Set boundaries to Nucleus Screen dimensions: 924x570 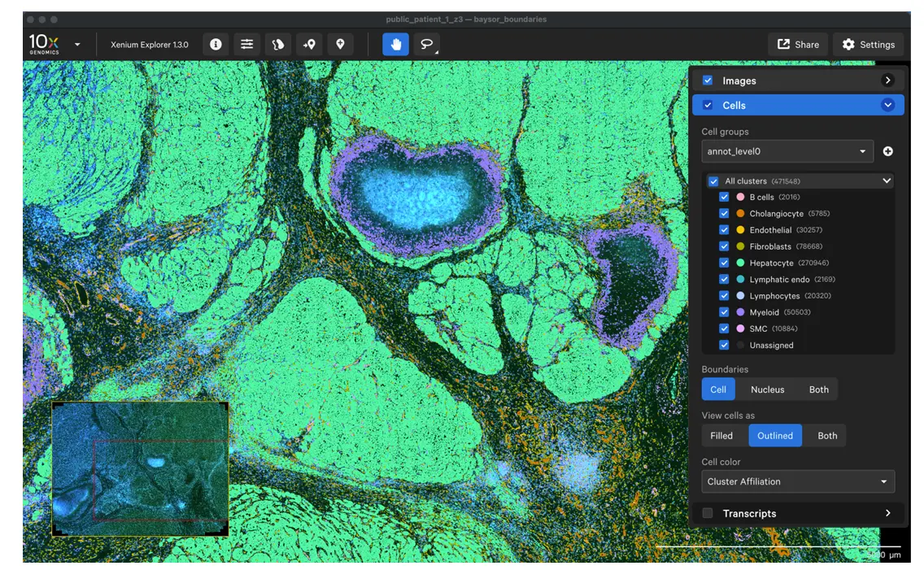pos(767,389)
